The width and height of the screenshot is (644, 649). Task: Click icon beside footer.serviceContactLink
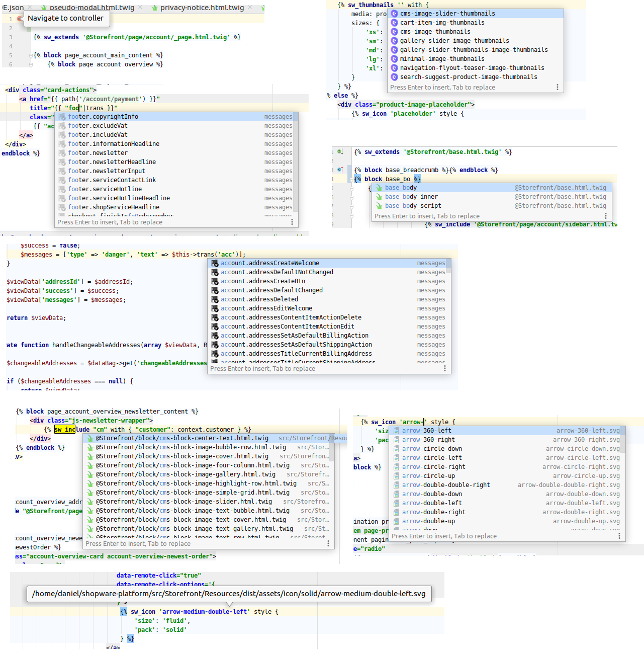[x=62, y=180]
